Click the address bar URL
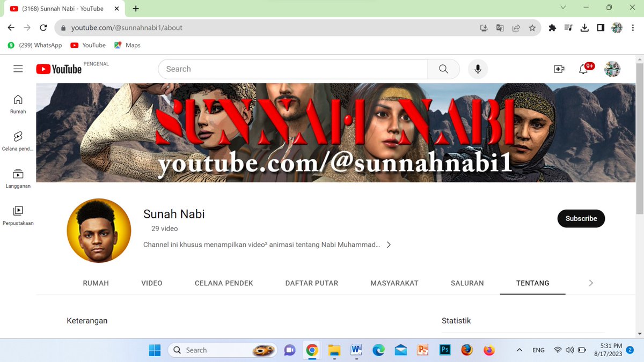This screenshot has height=362, width=644. click(x=127, y=28)
